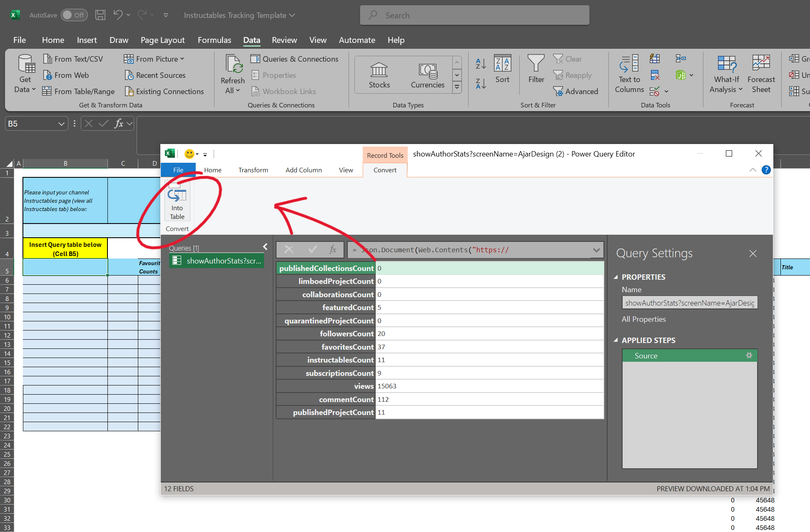Import data From Text/CSV

73,59
